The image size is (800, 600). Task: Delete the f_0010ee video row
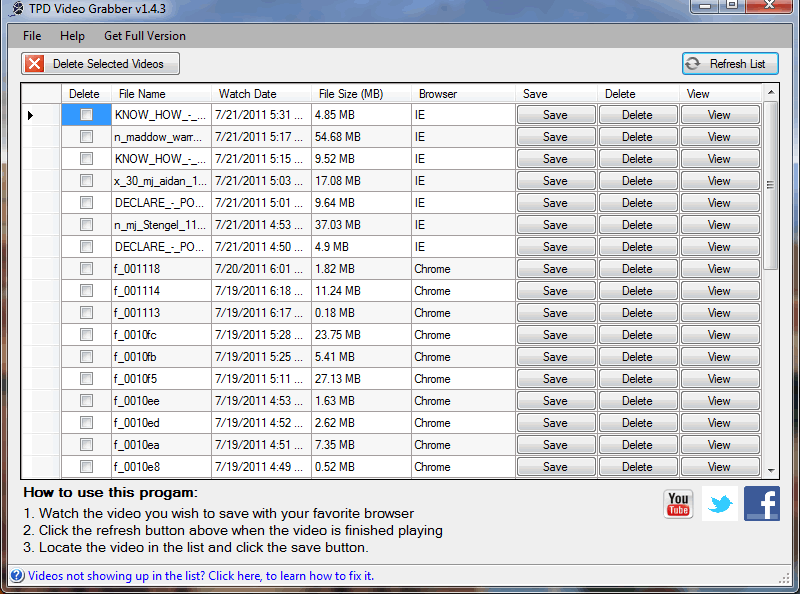coord(638,401)
